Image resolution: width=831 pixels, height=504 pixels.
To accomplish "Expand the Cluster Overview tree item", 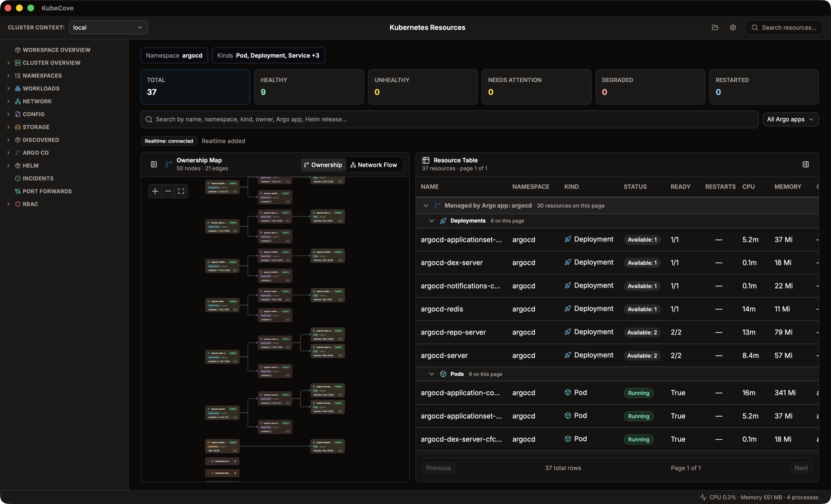I will (8, 63).
